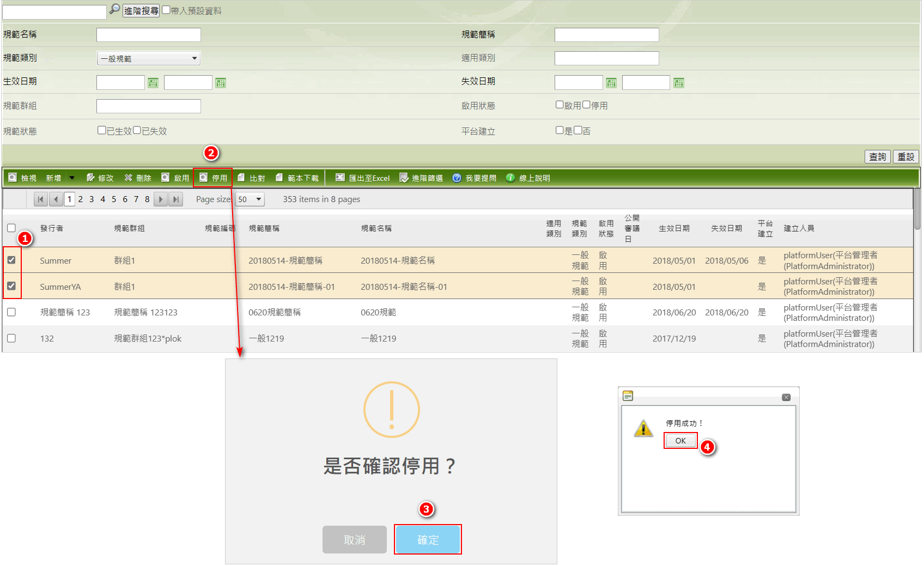Check the 規範簡稱 123 row checkbox
The width and height of the screenshot is (924, 566).
[x=11, y=312]
